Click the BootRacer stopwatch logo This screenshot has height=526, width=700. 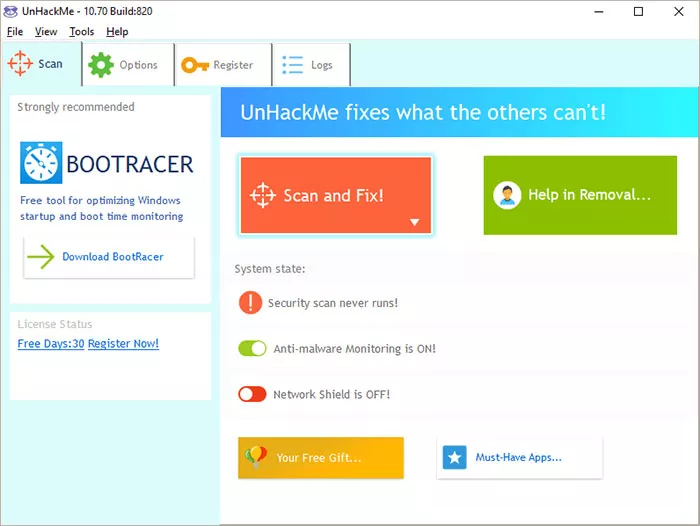41,163
